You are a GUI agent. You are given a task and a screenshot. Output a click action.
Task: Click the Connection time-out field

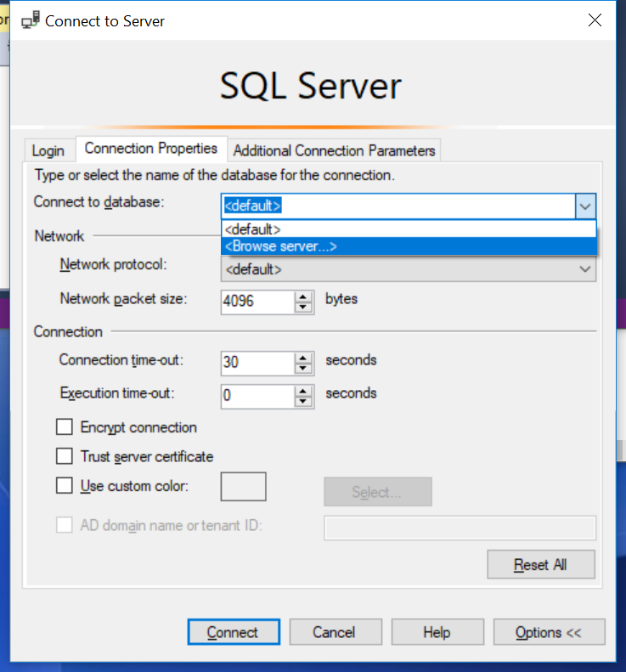tap(257, 364)
